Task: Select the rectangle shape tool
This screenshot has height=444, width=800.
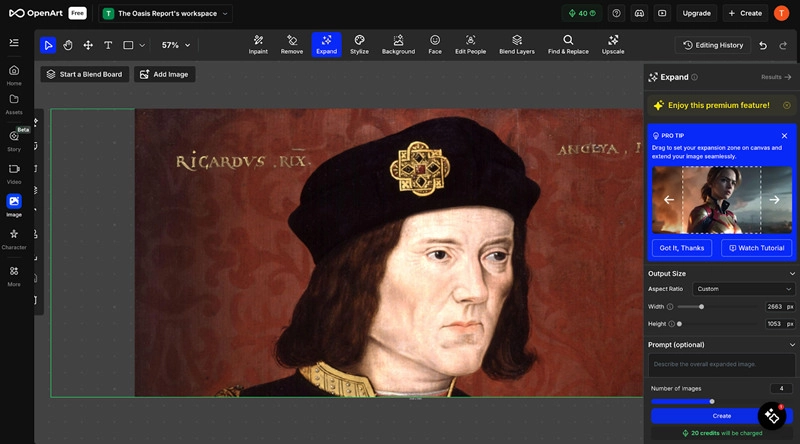Action: pyautogui.click(x=128, y=45)
